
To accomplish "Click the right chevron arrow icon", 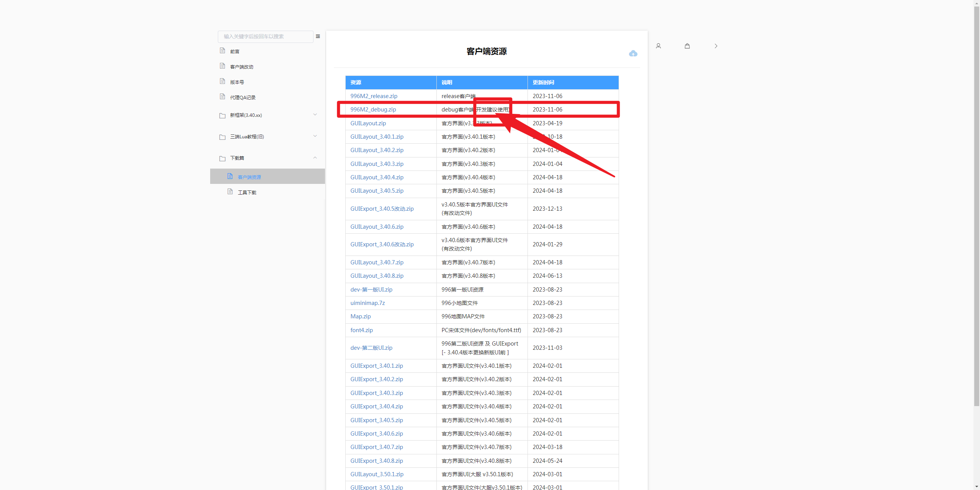I will (x=716, y=46).
